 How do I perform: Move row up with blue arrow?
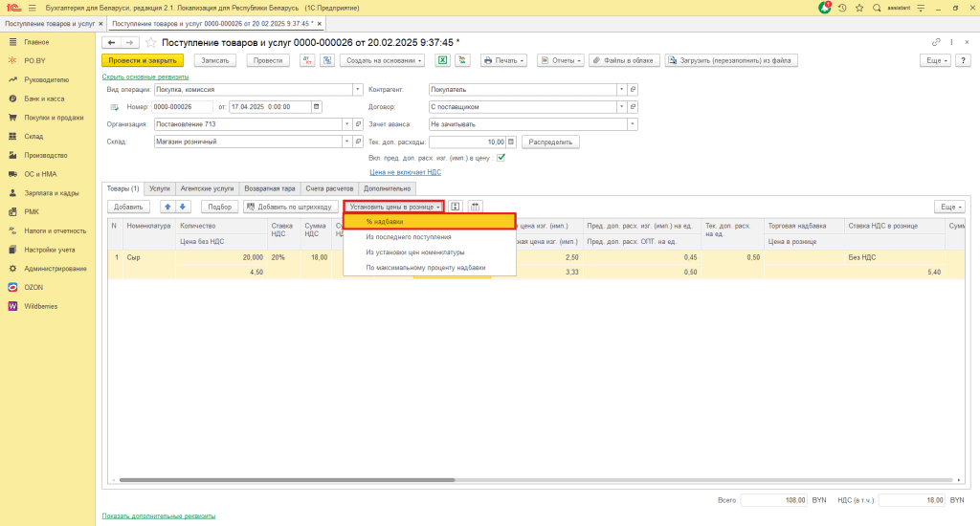pyautogui.click(x=167, y=207)
